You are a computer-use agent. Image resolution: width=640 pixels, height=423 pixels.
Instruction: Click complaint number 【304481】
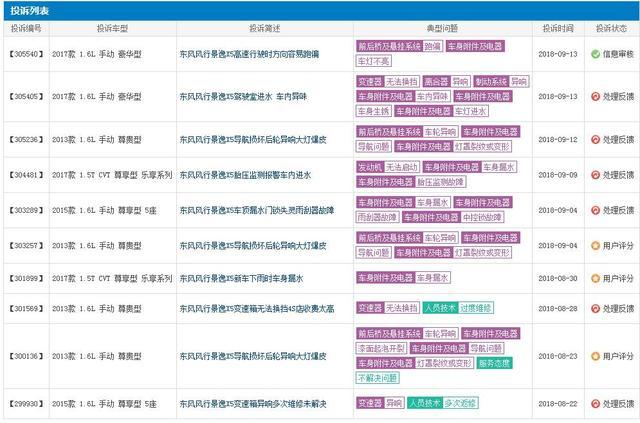pyautogui.click(x=26, y=175)
